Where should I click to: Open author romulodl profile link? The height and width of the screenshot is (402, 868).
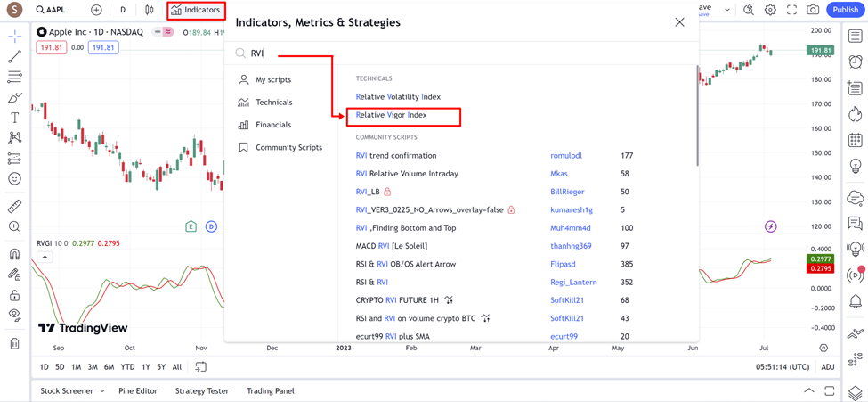(566, 156)
